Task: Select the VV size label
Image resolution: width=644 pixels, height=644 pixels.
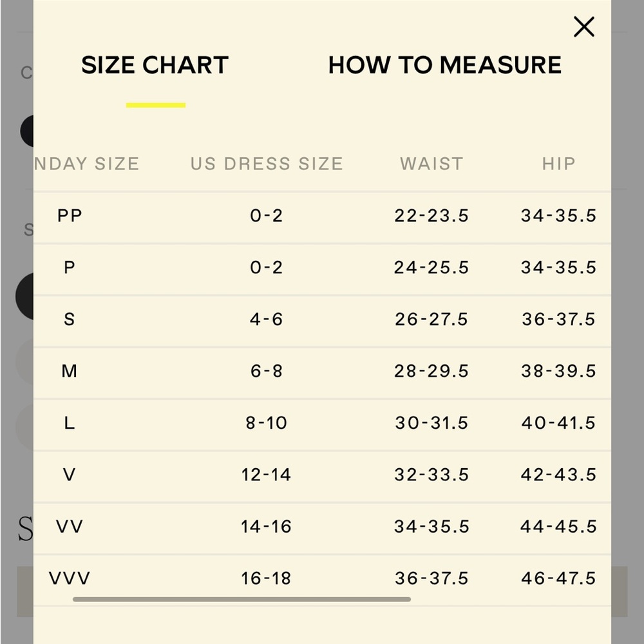Action: tap(70, 527)
